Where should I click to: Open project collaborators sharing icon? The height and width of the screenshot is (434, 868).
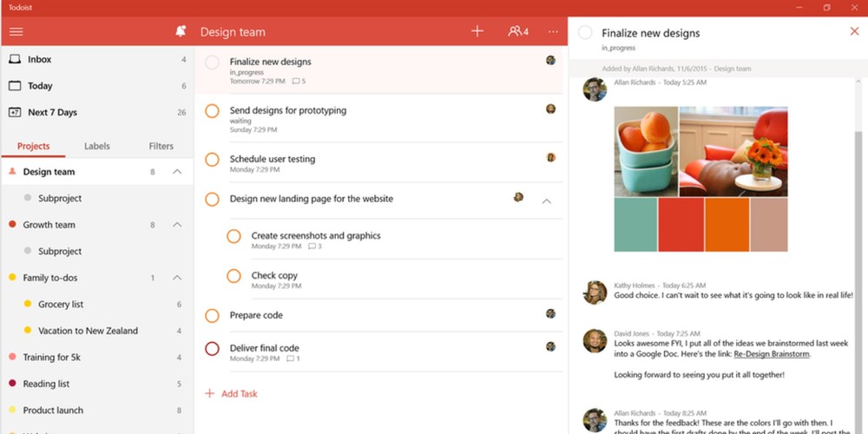[518, 31]
